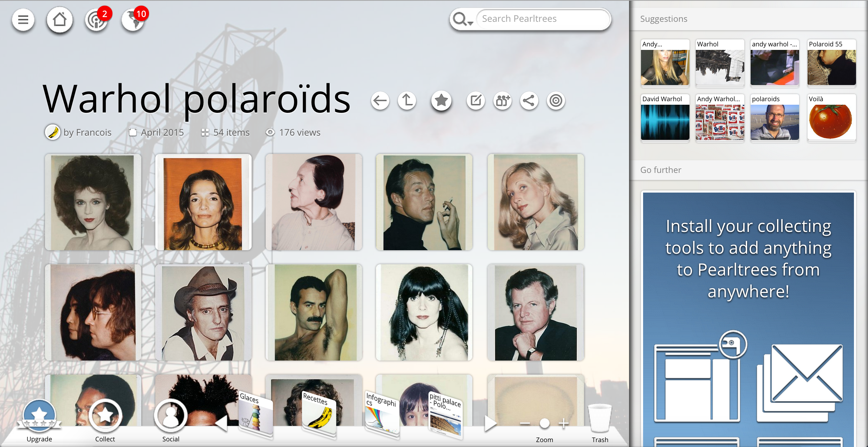The height and width of the screenshot is (447, 868).
Task: Go to the home page icon
Action: point(60,20)
